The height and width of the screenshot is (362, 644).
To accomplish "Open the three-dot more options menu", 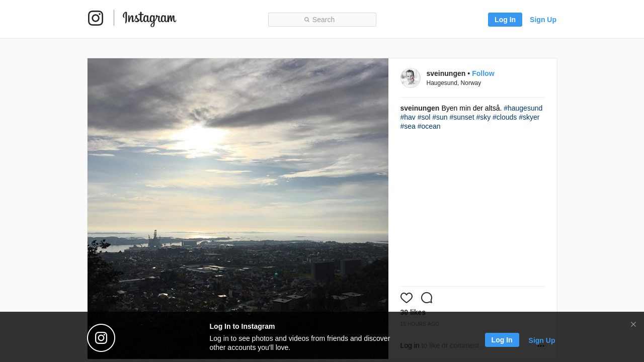I will pyautogui.click(x=541, y=346).
